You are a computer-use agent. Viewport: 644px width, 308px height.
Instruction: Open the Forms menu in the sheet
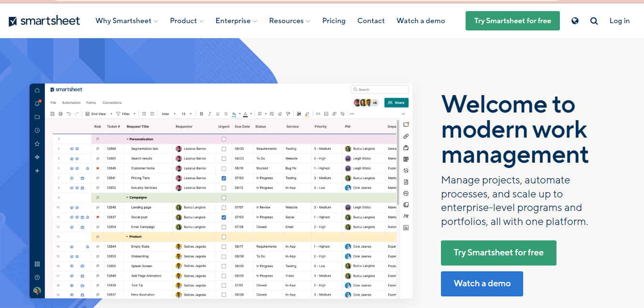[x=91, y=103]
